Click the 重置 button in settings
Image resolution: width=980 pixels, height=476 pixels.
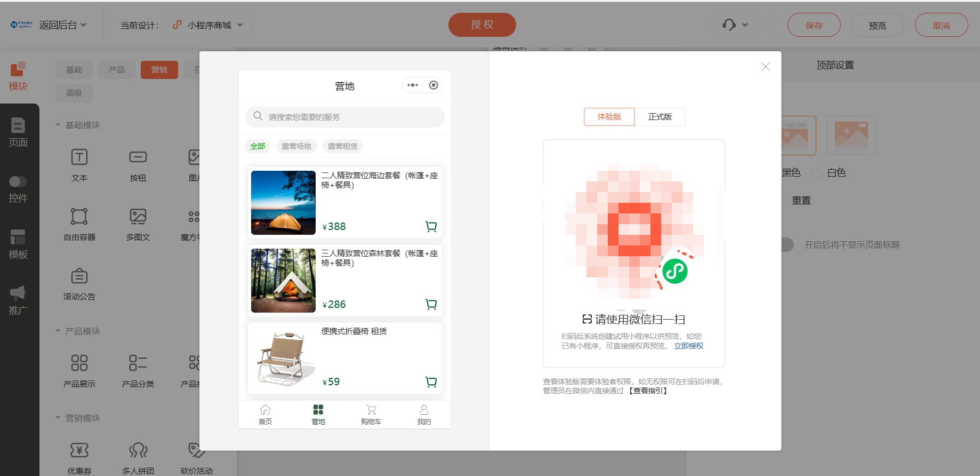[x=801, y=201]
